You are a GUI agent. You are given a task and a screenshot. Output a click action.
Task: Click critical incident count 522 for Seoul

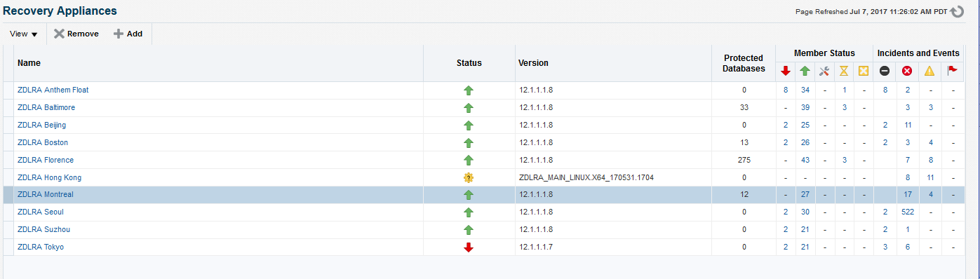click(907, 212)
